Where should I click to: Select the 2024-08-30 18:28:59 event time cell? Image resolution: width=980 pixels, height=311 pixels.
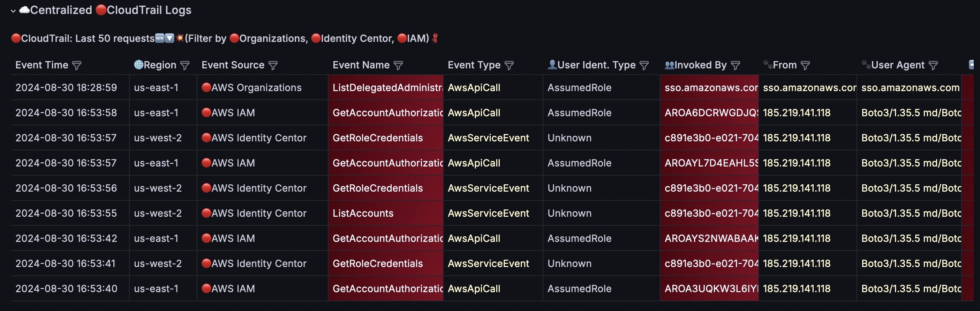tap(70, 88)
